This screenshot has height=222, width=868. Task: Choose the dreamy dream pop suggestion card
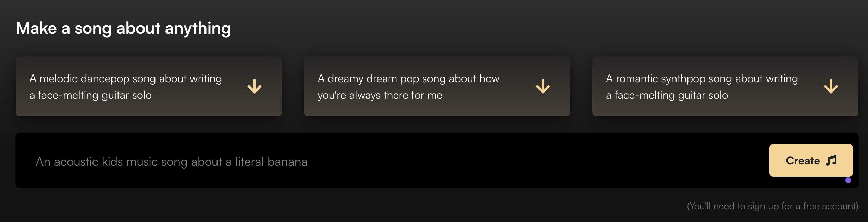pyautogui.click(x=437, y=86)
